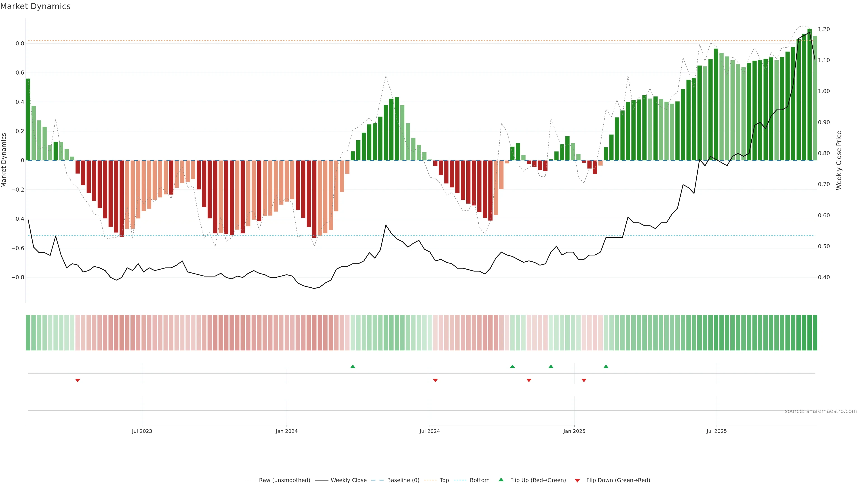868x488 pixels.
Task: Click the Weekly Close Price axis title
Action: pyautogui.click(x=839, y=160)
